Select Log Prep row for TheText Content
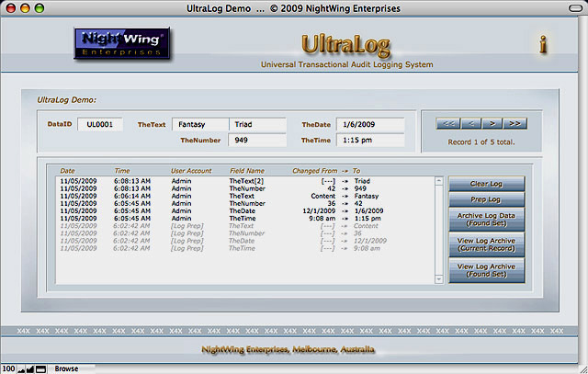The width and height of the screenshot is (588, 374). [x=245, y=226]
